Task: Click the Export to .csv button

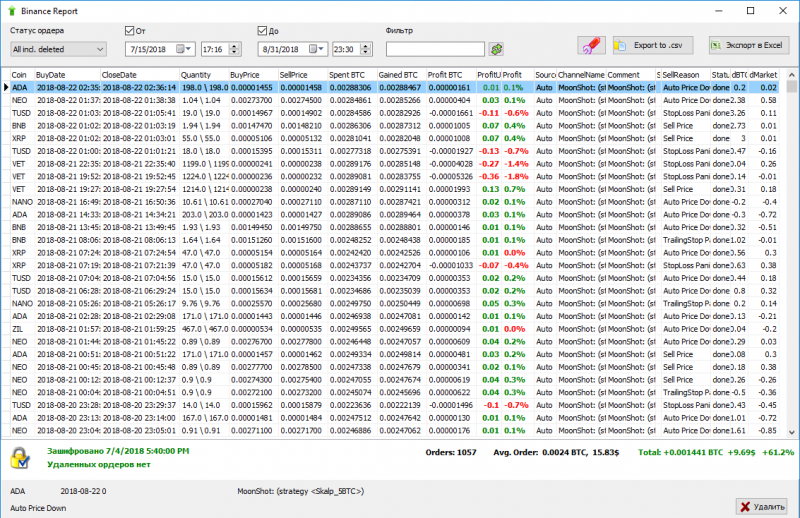Action: (x=653, y=46)
